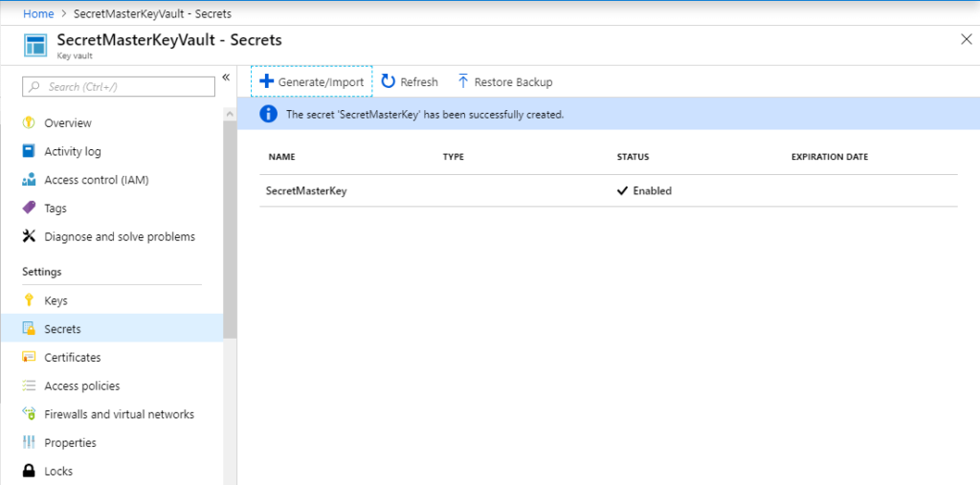The width and height of the screenshot is (980, 485).
Task: Click the sidebar scrollbar up arrow
Action: tap(230, 115)
